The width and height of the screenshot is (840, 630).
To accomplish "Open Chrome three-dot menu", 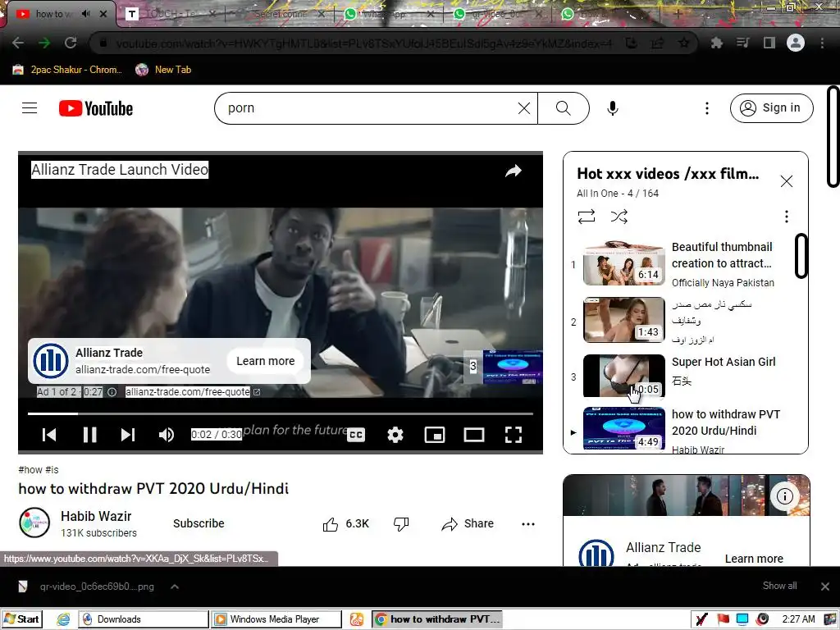I will click(x=822, y=43).
